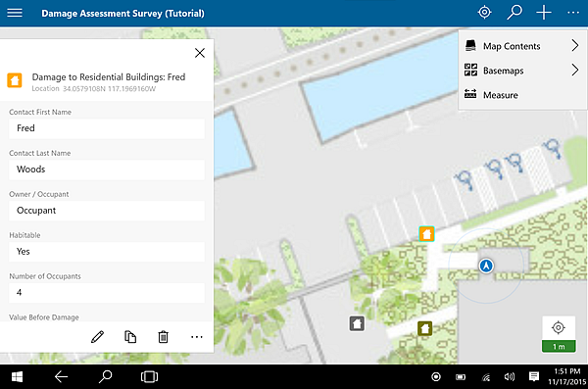The height and width of the screenshot is (389, 588).
Task: Delete the feature with trash icon
Action: pos(163,336)
